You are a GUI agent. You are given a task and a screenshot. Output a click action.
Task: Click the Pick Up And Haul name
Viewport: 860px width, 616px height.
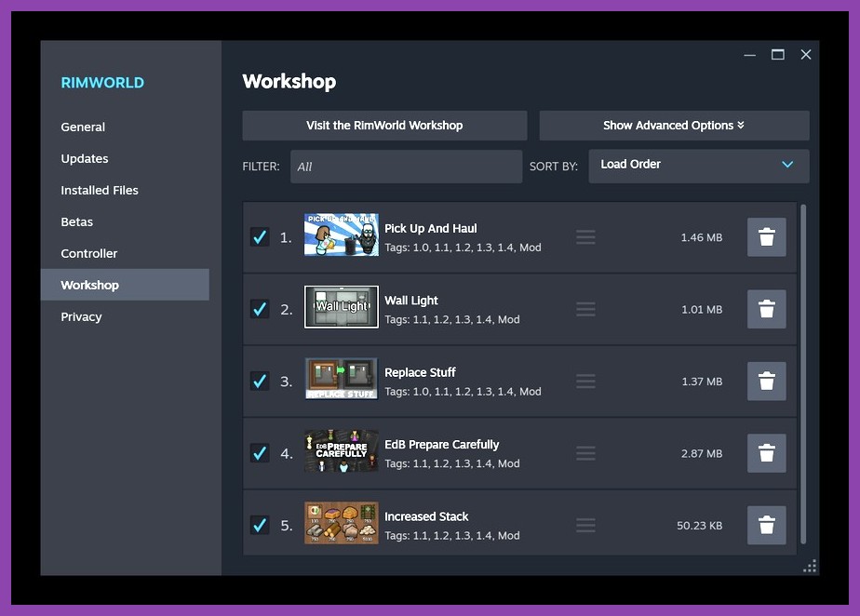coord(431,228)
